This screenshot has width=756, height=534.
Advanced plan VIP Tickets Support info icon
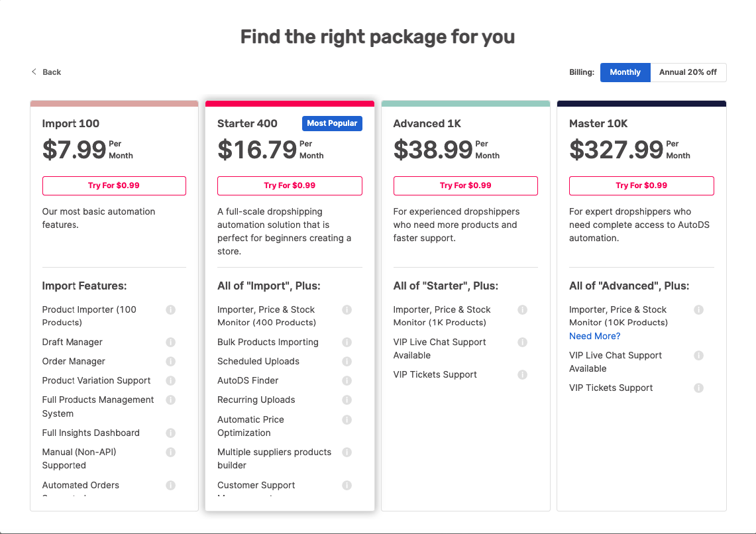[x=523, y=374]
